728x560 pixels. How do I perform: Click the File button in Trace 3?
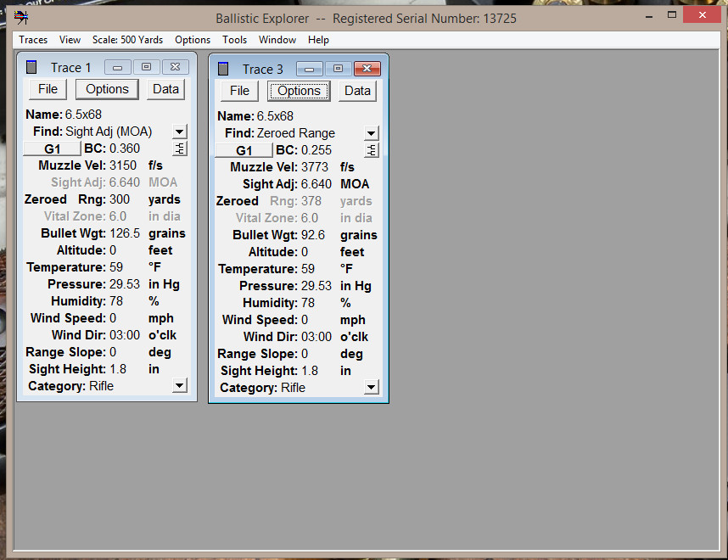coord(239,91)
